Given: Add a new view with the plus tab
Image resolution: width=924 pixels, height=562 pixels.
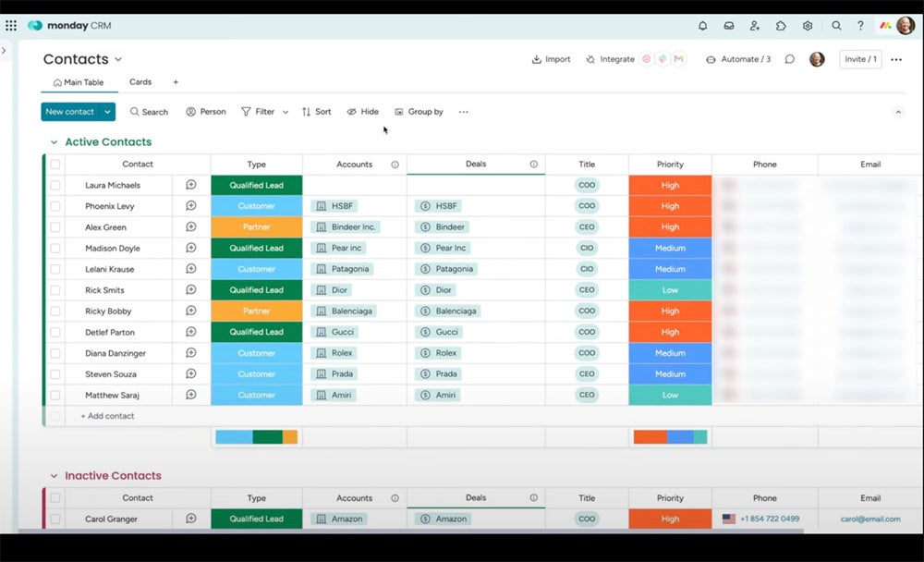Looking at the screenshot, I should (176, 82).
